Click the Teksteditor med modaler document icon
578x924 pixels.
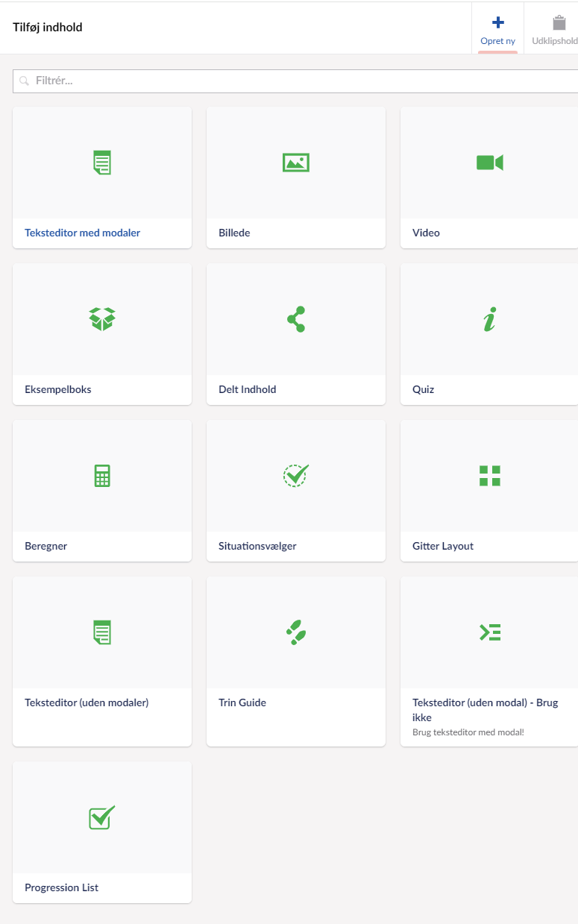point(102,163)
